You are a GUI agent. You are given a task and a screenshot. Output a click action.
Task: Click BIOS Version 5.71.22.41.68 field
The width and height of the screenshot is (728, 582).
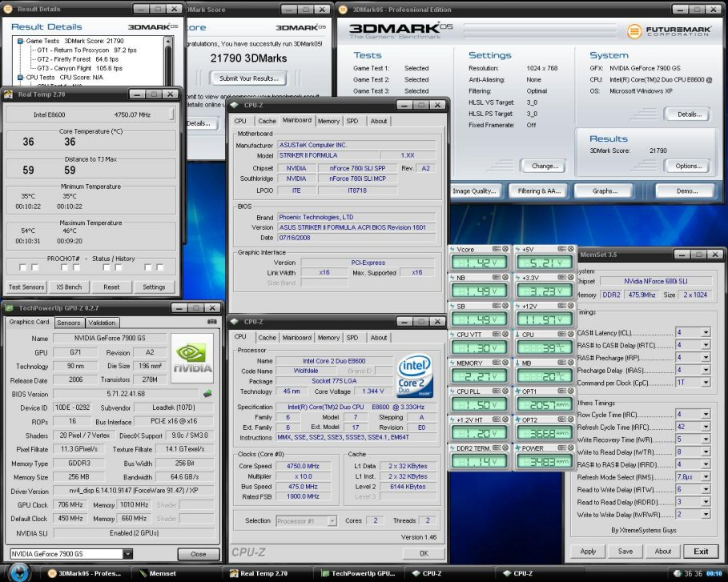pos(126,394)
